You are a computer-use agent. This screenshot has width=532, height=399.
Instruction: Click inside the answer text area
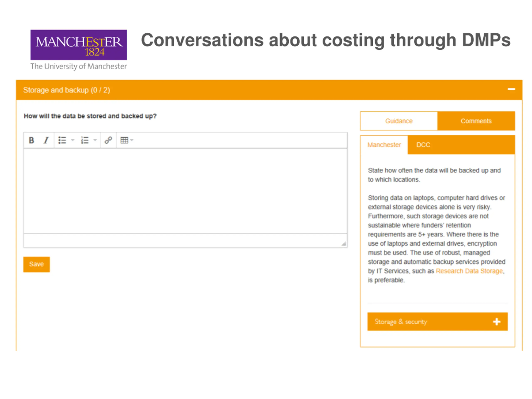click(x=185, y=191)
